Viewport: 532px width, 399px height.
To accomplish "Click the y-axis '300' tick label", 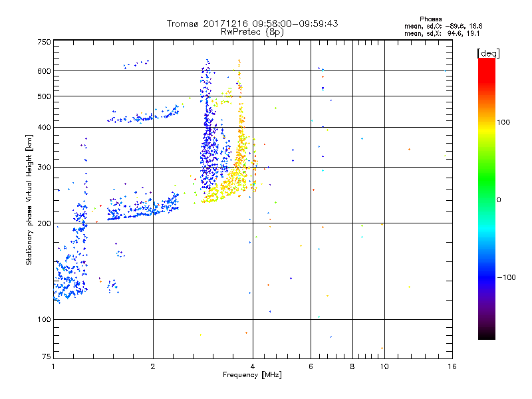I will pyautogui.click(x=44, y=168).
